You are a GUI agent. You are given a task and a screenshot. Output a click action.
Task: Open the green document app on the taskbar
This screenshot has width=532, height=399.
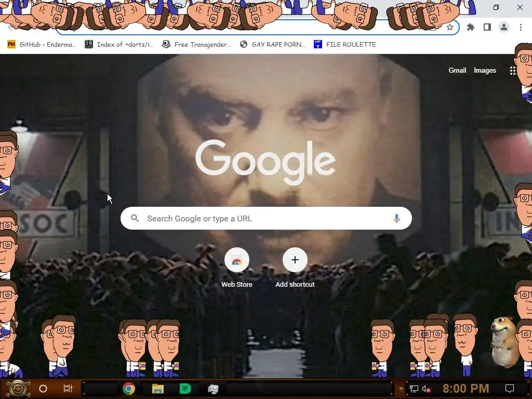(x=185, y=389)
